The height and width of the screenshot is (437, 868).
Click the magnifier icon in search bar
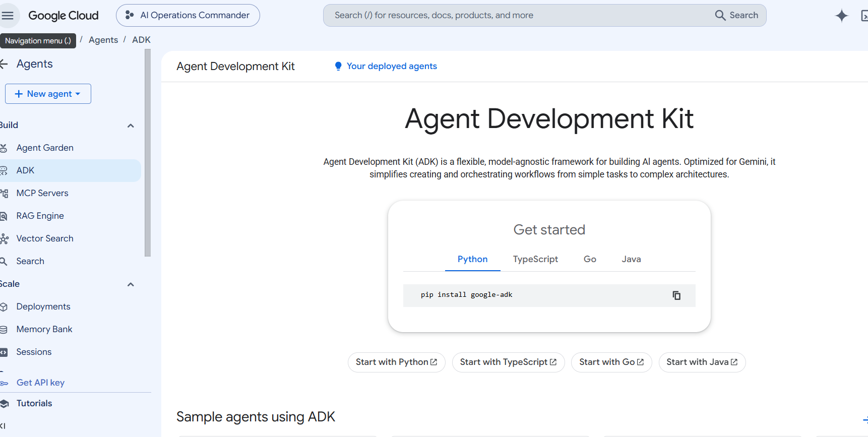point(720,16)
